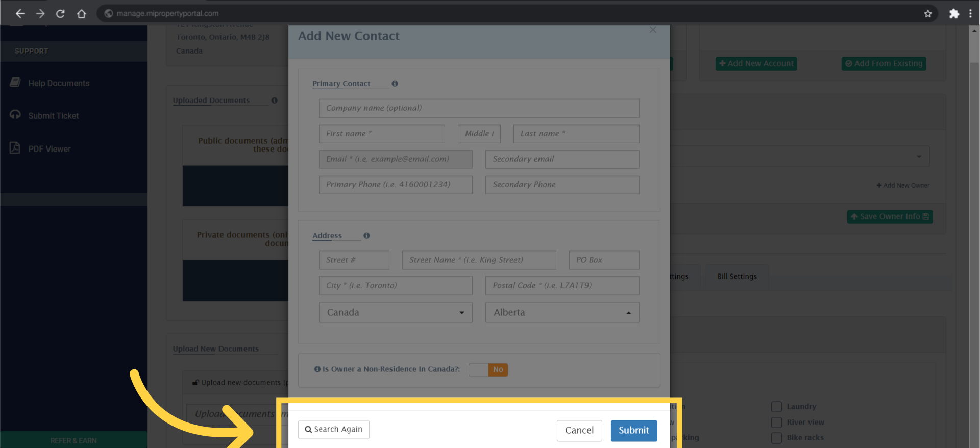This screenshot has height=448, width=980.
Task: Reload the page with the refresh icon
Action: 60,13
